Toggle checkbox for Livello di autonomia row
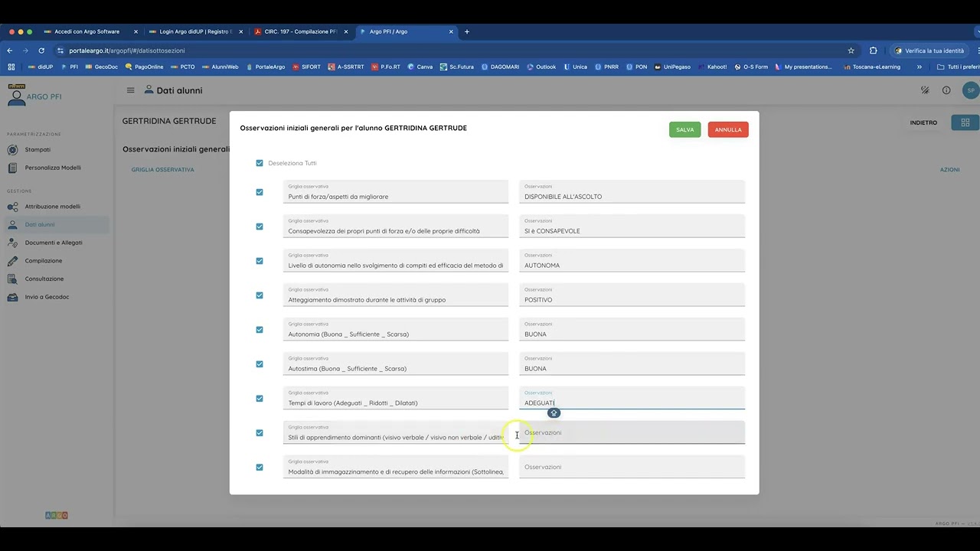 click(x=260, y=261)
